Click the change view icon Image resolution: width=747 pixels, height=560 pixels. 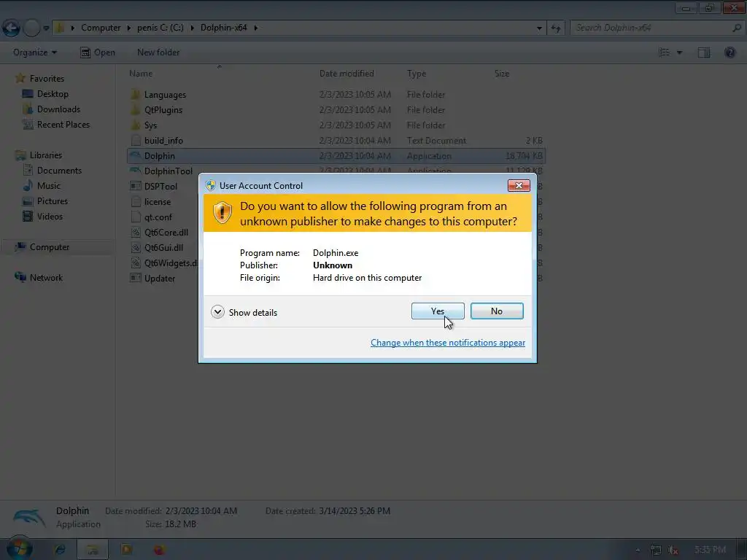click(x=664, y=52)
